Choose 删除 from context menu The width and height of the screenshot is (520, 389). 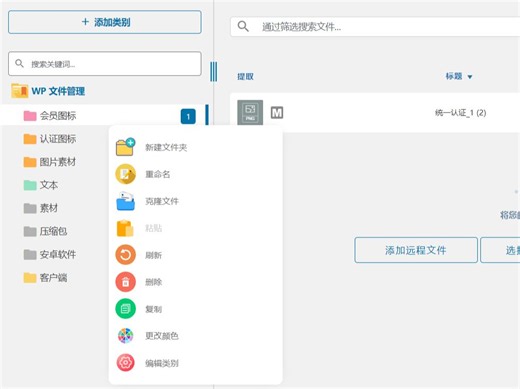point(153,282)
